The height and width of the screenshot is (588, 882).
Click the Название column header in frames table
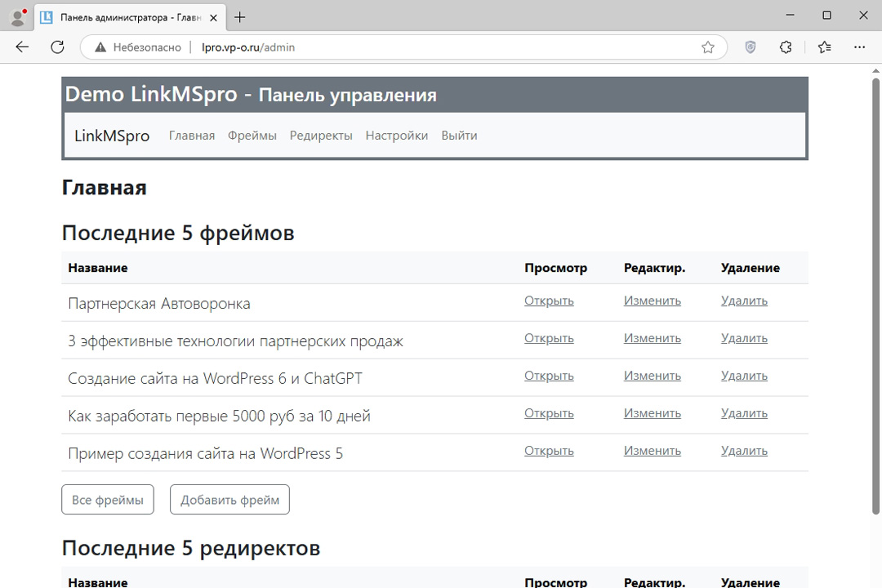tap(98, 268)
